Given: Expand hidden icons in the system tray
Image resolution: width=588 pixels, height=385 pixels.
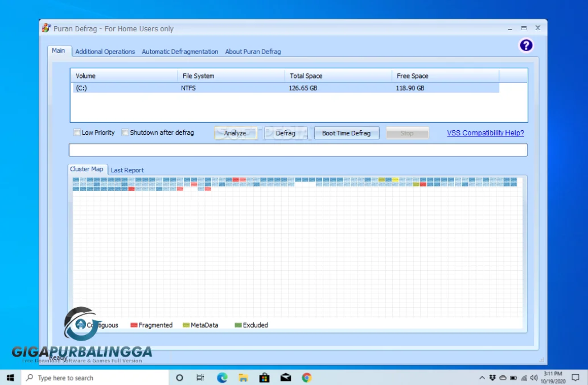Looking at the screenshot, I should pos(483,377).
